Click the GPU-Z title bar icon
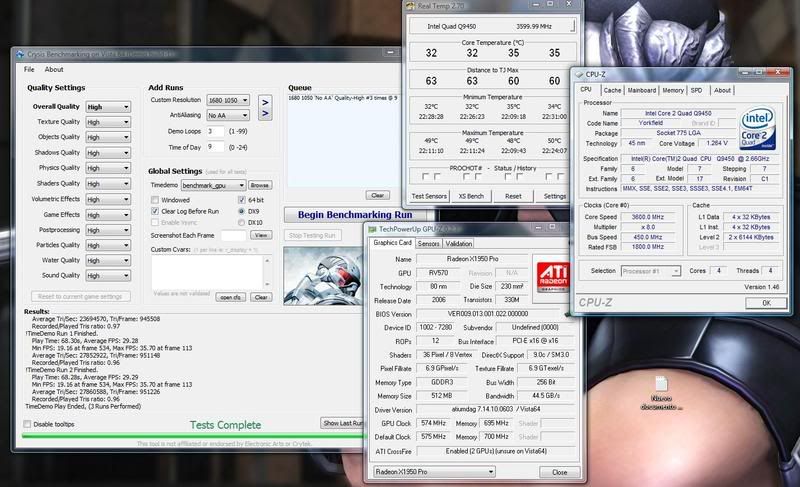Image resolution: width=800 pixels, height=487 pixels. click(x=372, y=229)
